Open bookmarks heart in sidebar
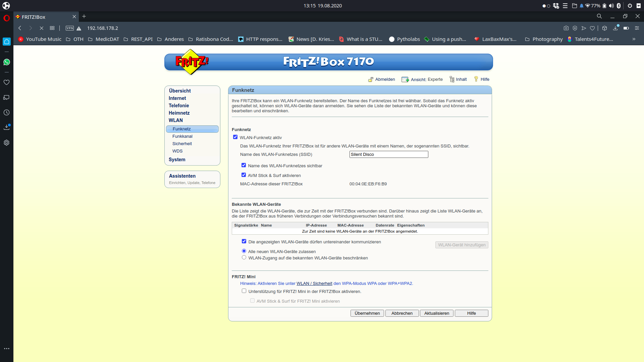644x362 pixels. pos(7,82)
